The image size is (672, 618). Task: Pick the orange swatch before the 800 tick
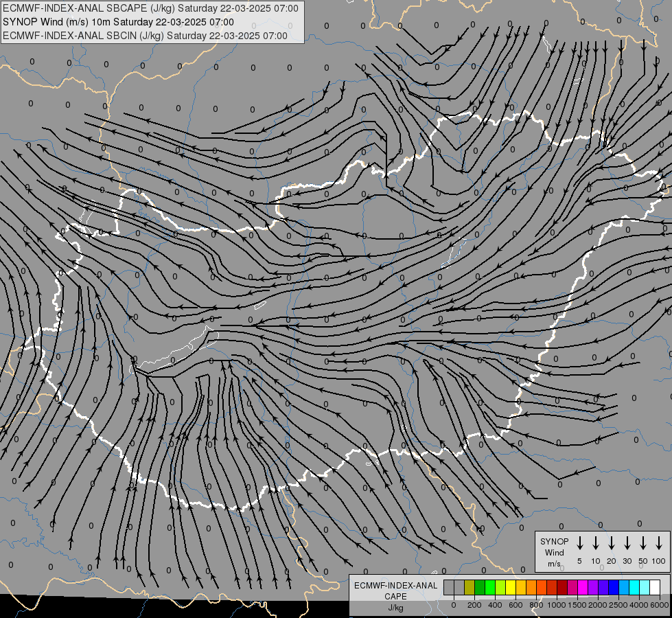pyautogui.click(x=531, y=587)
